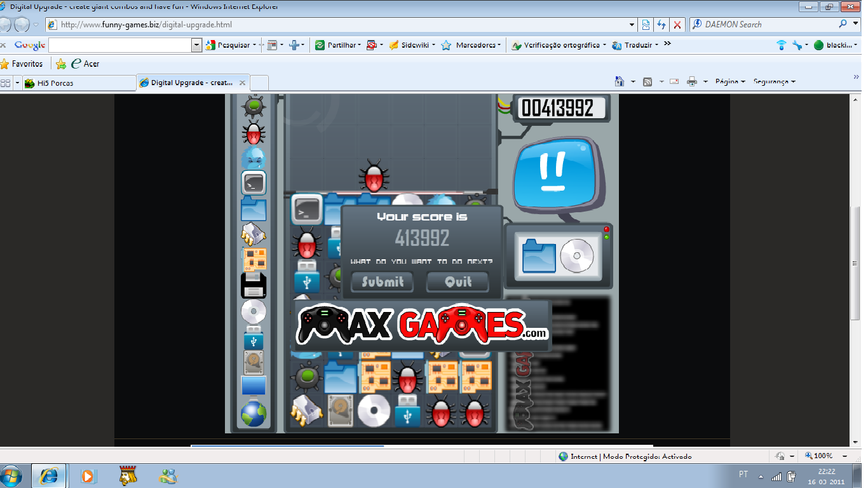
Task: Click the terminal icon in left sidebar
Action: (254, 183)
